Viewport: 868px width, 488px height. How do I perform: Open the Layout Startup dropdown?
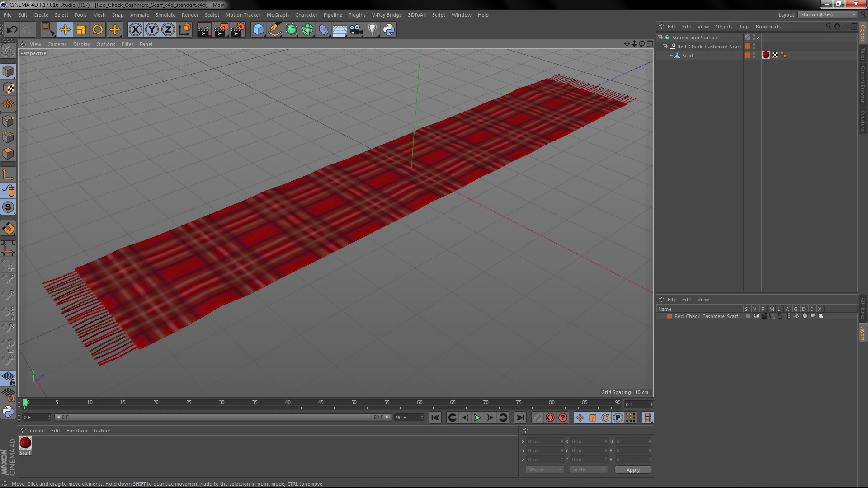point(828,14)
